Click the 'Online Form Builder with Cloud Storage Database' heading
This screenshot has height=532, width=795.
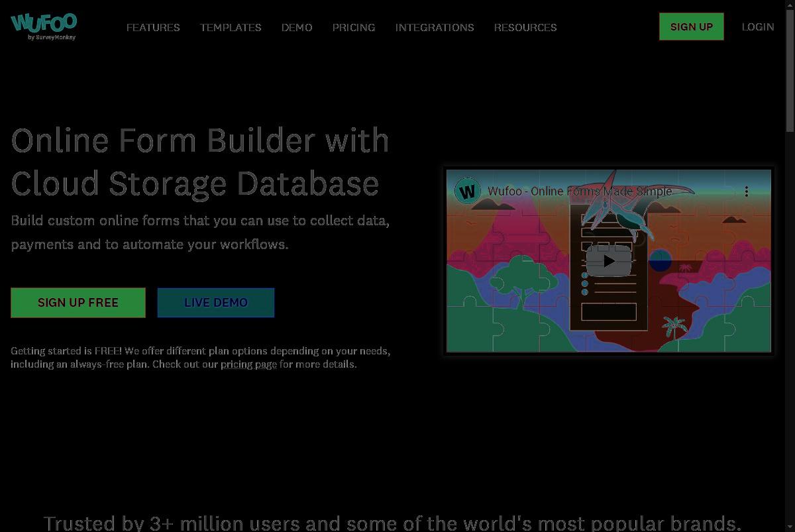coord(200,162)
